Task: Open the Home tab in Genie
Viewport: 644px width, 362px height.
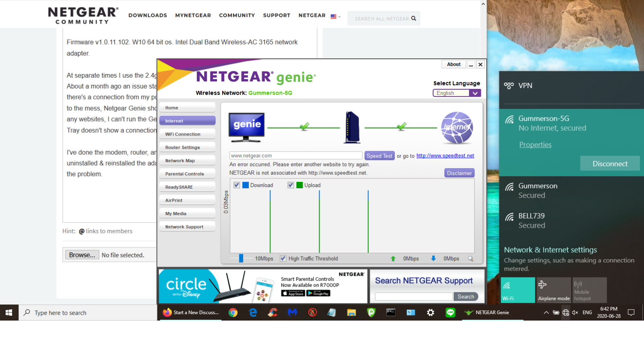Action: click(187, 107)
